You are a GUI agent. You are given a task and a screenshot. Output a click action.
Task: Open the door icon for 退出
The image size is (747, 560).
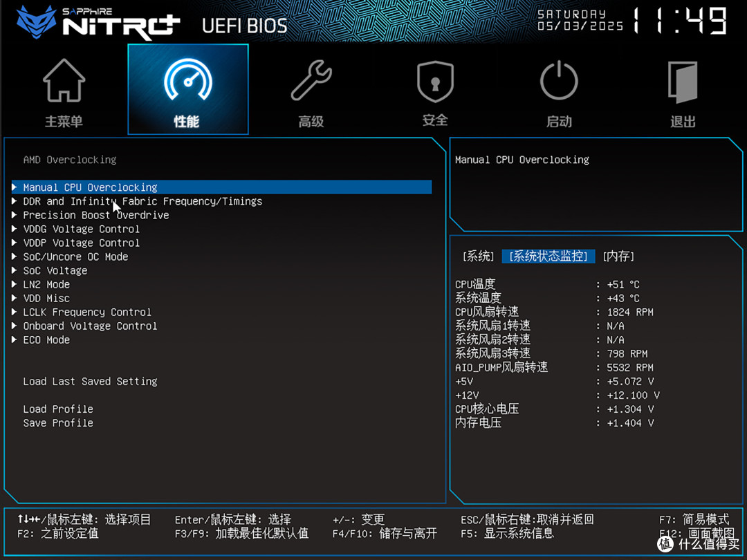coord(682,82)
